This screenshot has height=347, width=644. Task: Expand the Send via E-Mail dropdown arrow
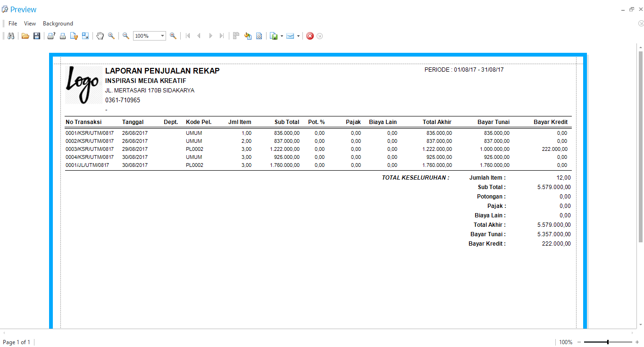298,36
